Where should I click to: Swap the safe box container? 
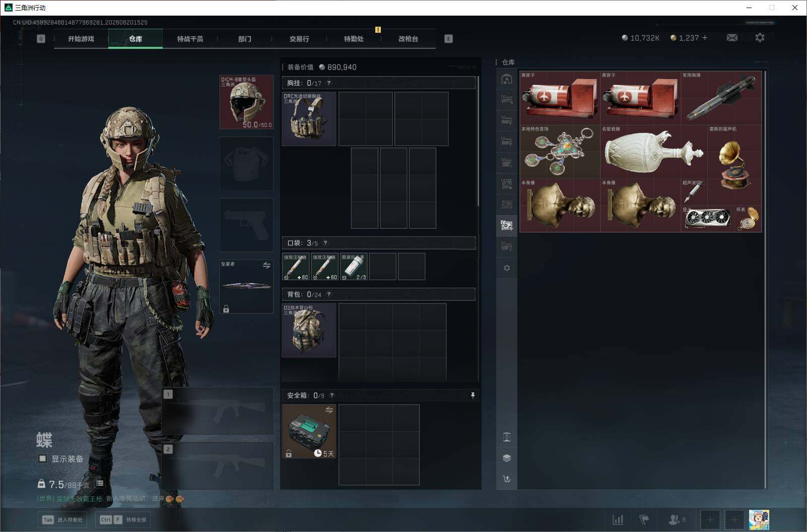329,410
